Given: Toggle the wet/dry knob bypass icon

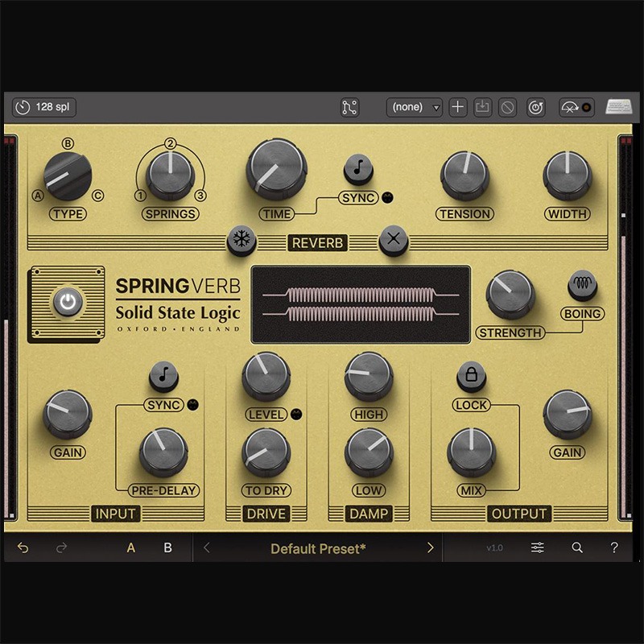Looking at the screenshot, I should (576, 108).
